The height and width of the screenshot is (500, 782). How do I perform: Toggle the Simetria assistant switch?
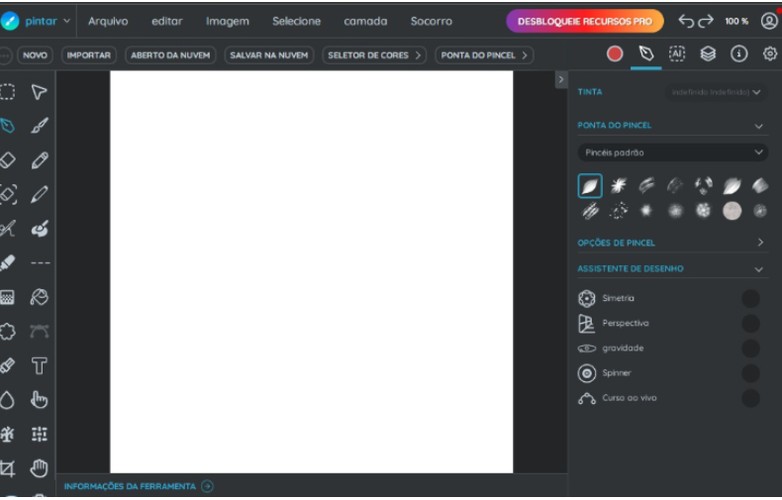tap(750, 298)
